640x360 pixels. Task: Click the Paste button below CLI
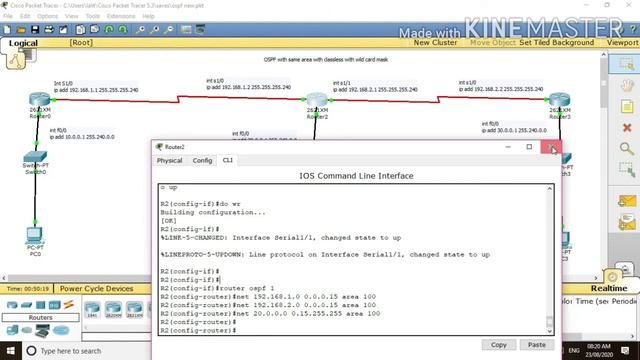[536, 345]
